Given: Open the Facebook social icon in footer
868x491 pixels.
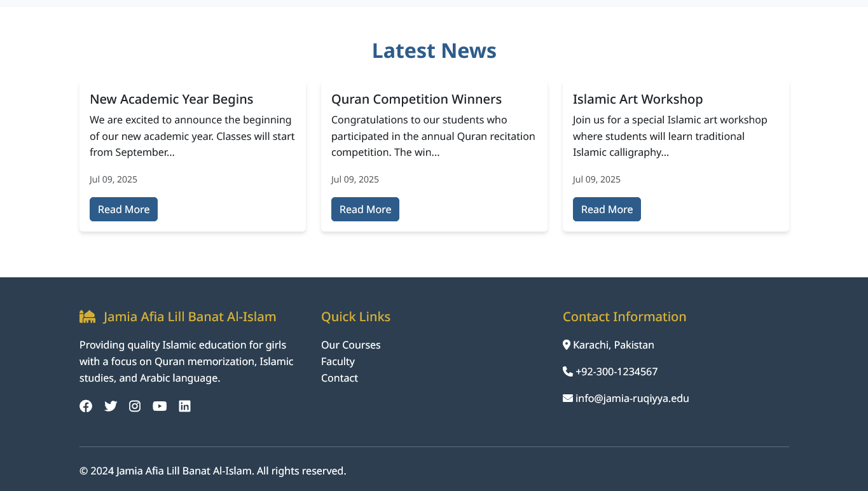Looking at the screenshot, I should (86, 406).
